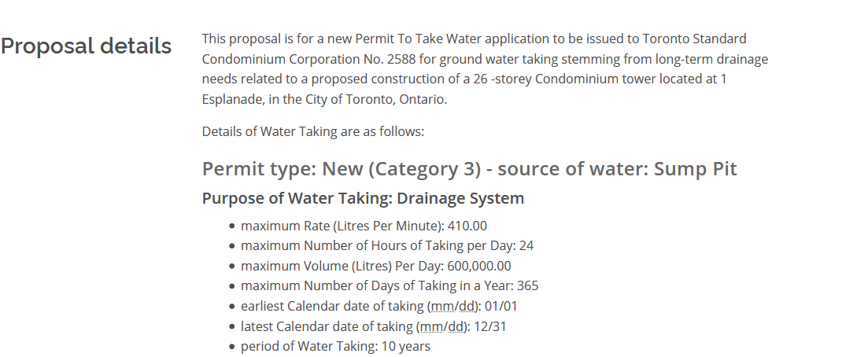Click the Details of Water Taking sentence
Screen dimensions: 868x357
pos(312,132)
